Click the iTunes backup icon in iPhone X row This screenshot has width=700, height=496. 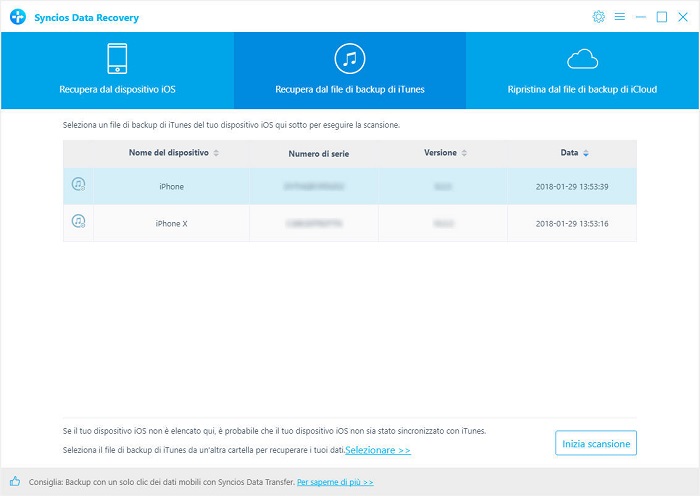tap(79, 221)
